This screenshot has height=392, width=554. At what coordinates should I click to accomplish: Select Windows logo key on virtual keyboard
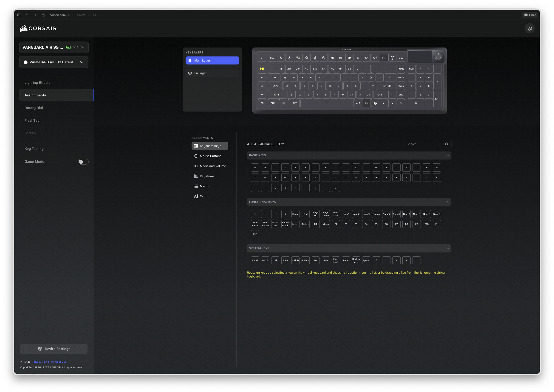coord(284,103)
